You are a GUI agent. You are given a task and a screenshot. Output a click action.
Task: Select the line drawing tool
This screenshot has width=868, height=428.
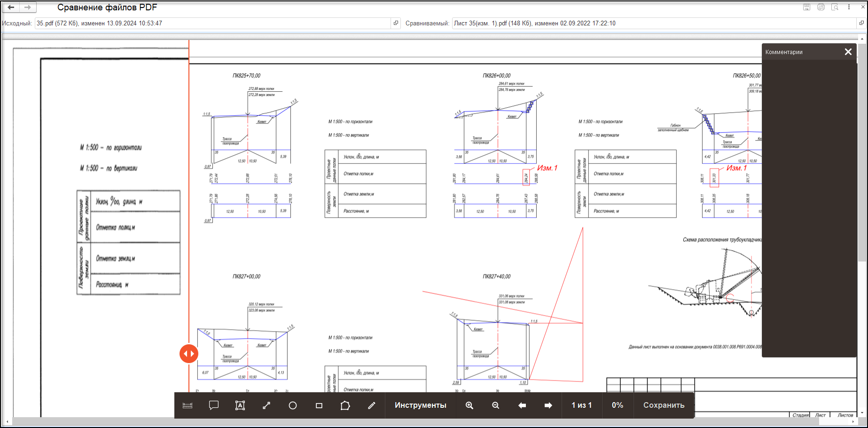point(266,405)
